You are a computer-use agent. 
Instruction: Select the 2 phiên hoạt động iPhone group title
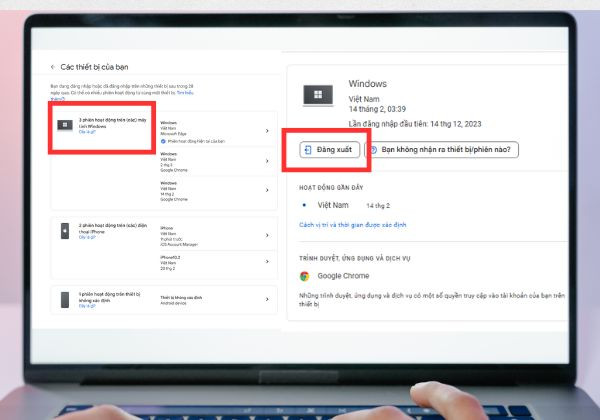(x=113, y=228)
